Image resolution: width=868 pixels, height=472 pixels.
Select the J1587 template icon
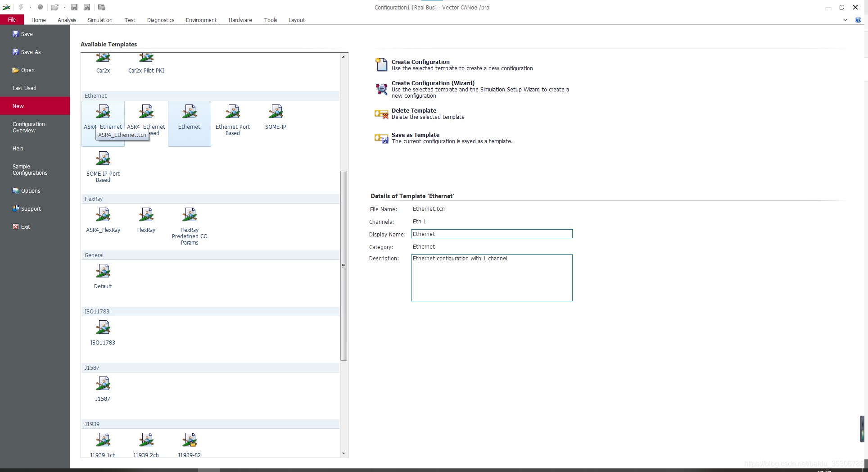pyautogui.click(x=103, y=383)
